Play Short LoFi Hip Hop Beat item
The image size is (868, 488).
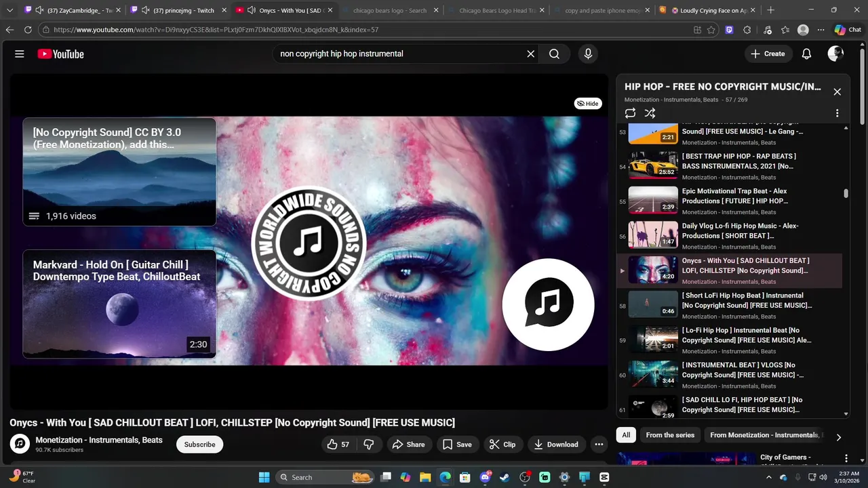pos(729,305)
